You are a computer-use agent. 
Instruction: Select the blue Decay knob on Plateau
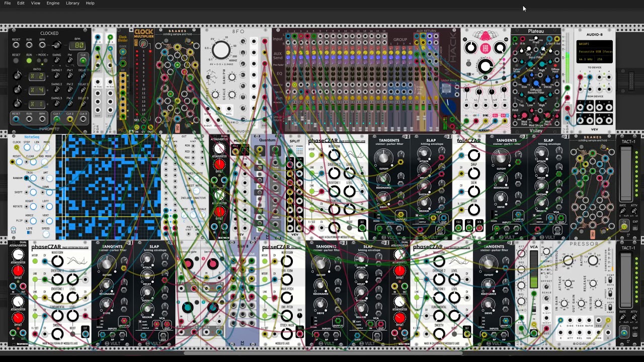(547, 79)
